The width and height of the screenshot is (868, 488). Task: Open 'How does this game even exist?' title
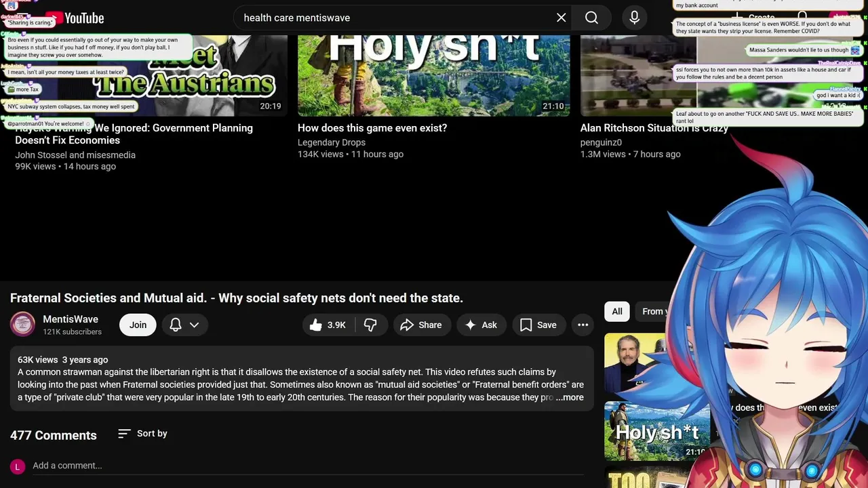coord(372,128)
